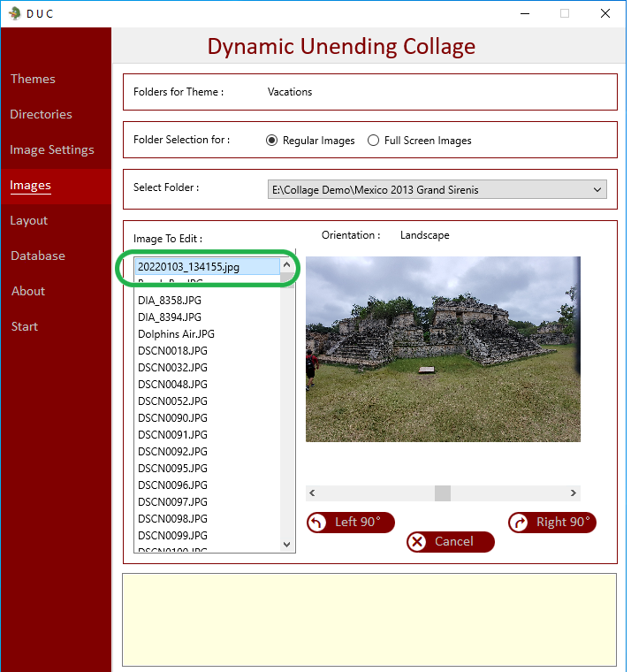Select DIA_8358.JPG in file list
Viewport: 631px width, 672px height.
(x=208, y=301)
